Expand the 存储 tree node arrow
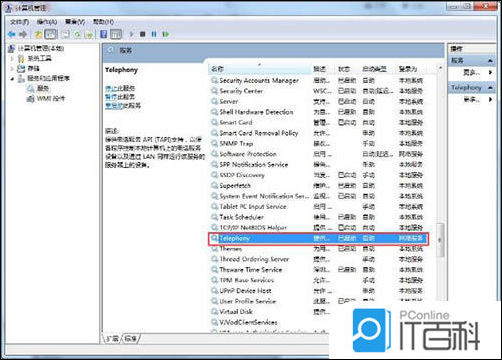 (12, 69)
